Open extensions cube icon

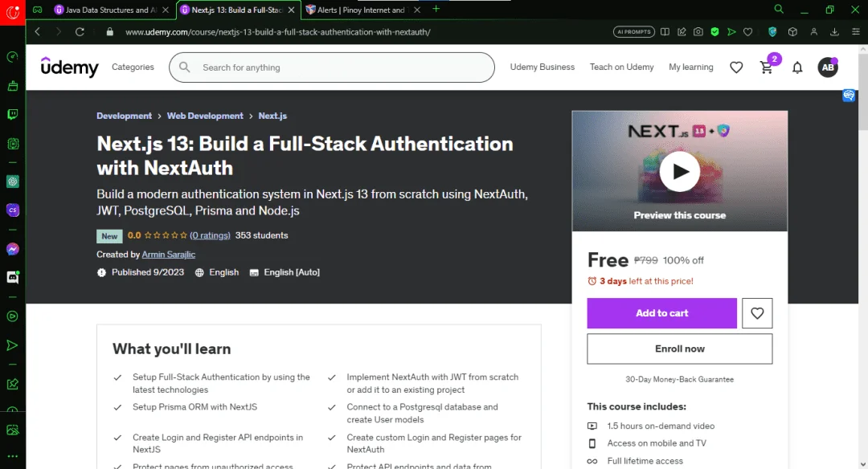coord(792,32)
